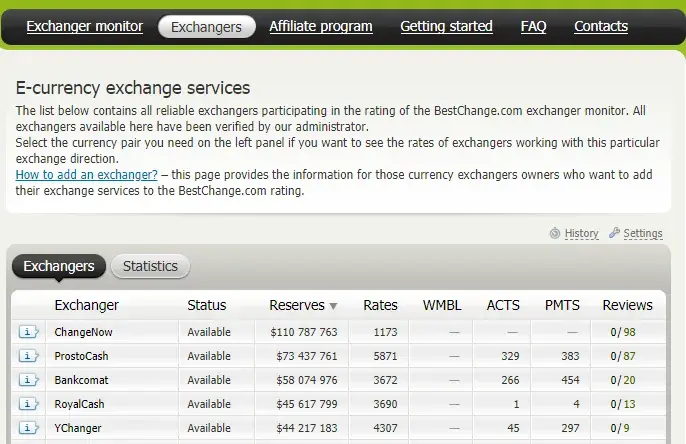Navigate to Contacts page
Image resolution: width=686 pixels, height=444 pixels.
[x=601, y=26]
